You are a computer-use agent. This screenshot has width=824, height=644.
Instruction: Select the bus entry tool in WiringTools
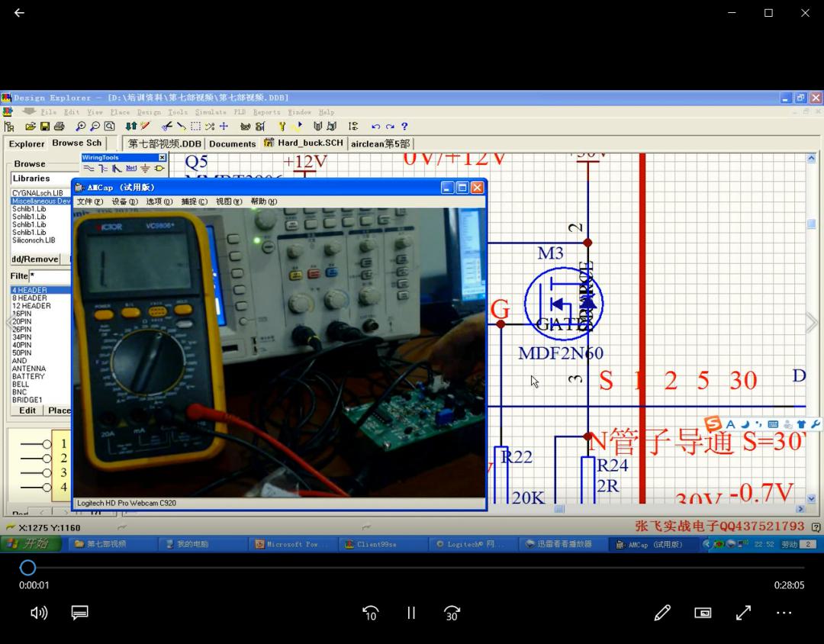[x=117, y=168]
